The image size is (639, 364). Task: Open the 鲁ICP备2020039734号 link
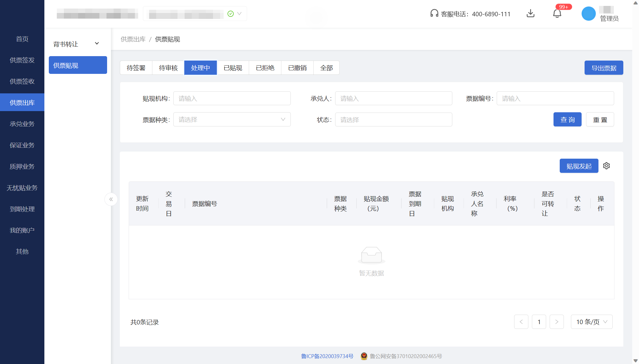(x=327, y=356)
